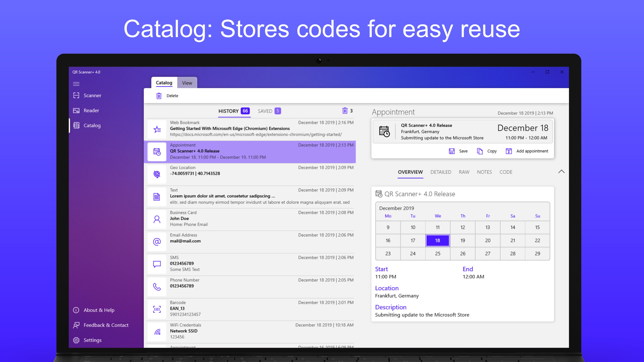Viewport: 644px width, 362px height.
Task: Click day 19 in December calendar
Action: [x=463, y=240]
